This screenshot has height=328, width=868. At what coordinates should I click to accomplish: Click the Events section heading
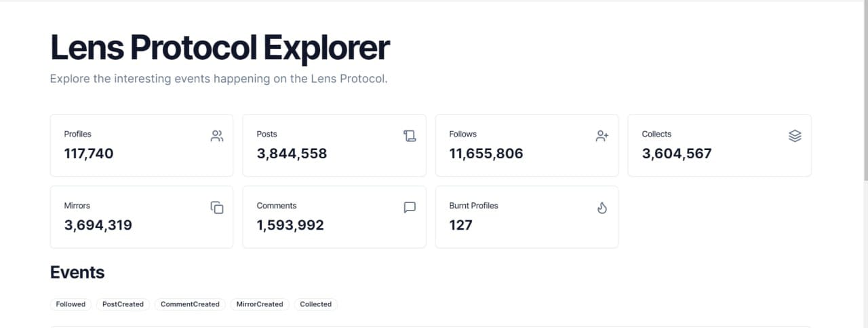click(77, 272)
